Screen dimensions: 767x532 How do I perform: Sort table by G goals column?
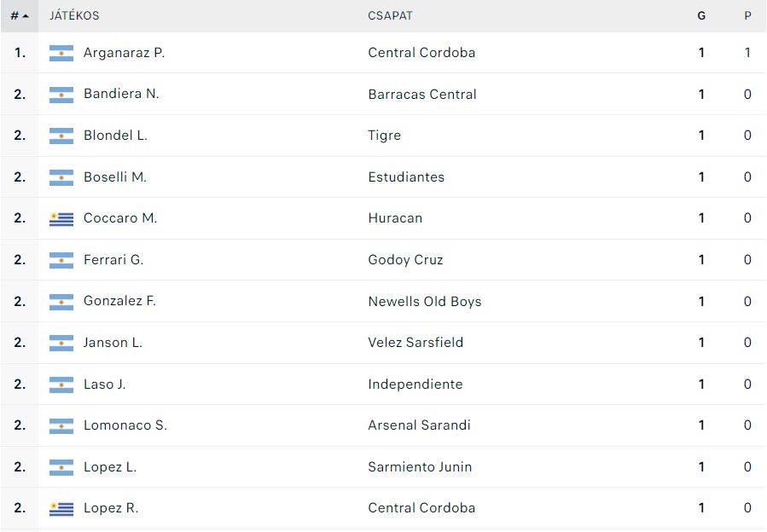coord(701,15)
